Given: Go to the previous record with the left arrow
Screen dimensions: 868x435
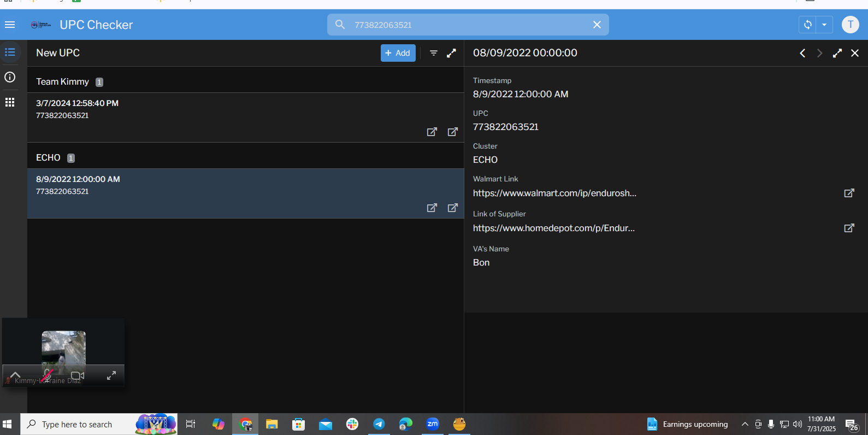Looking at the screenshot, I should point(802,53).
